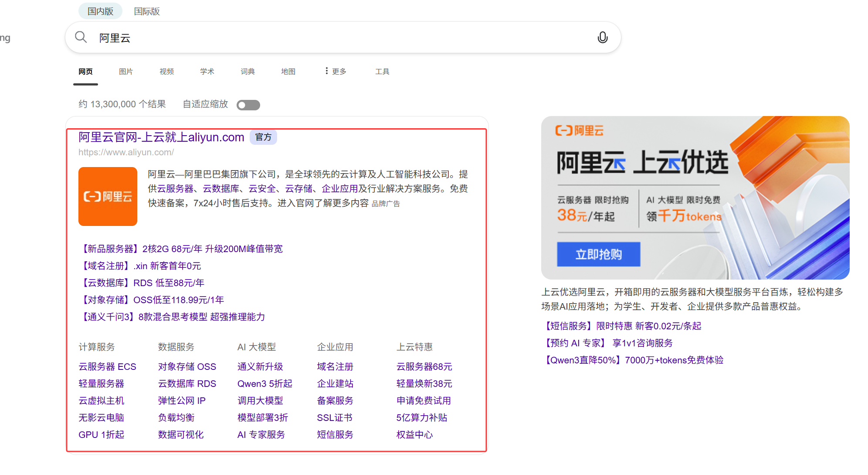This screenshot has height=475, width=868.
Task: Switch to the 图片 tab
Action: [x=126, y=71]
